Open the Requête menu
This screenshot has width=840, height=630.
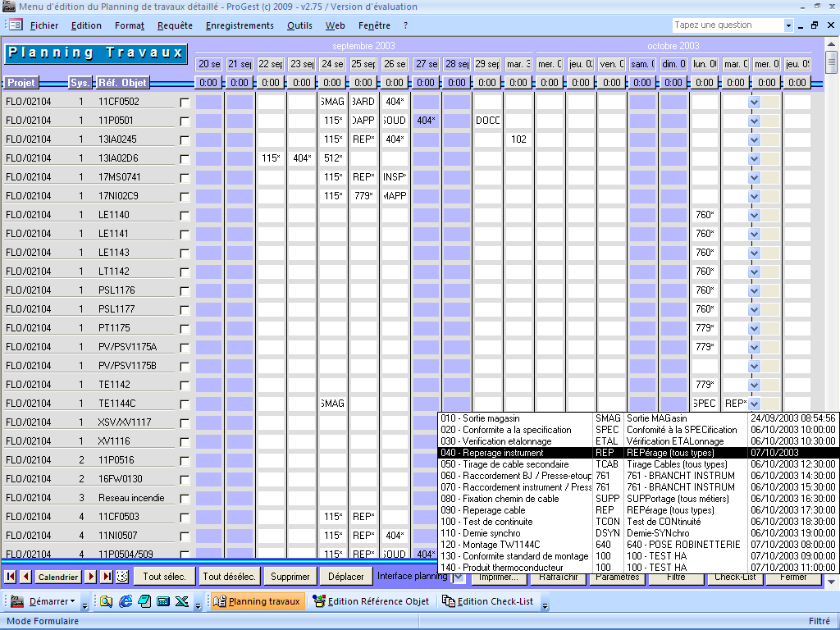[175, 25]
